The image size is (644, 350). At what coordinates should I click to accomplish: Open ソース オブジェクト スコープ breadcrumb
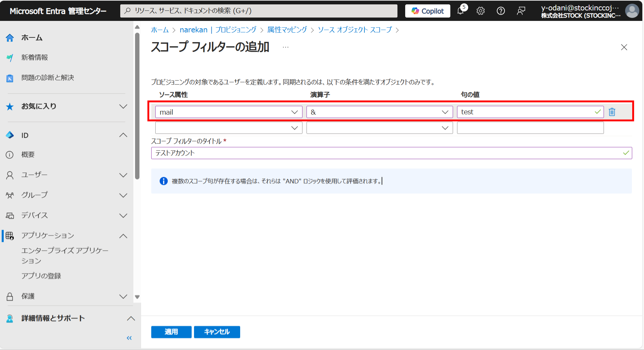point(355,30)
